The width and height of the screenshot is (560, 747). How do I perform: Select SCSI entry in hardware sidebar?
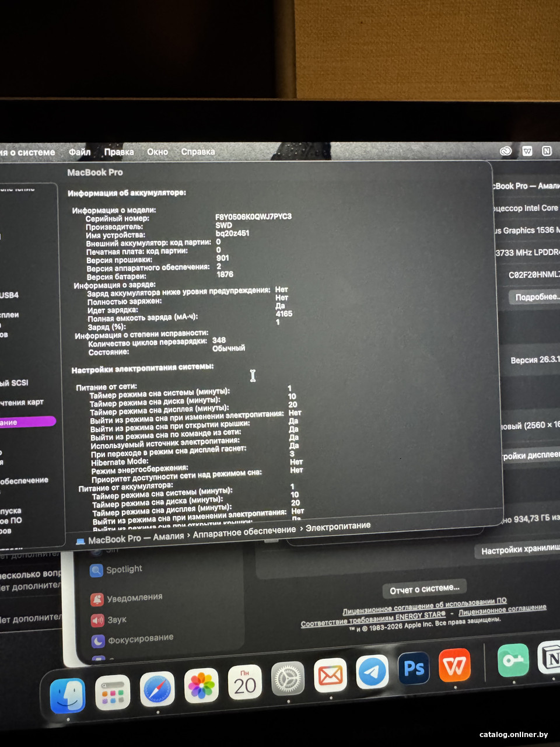[x=14, y=383]
